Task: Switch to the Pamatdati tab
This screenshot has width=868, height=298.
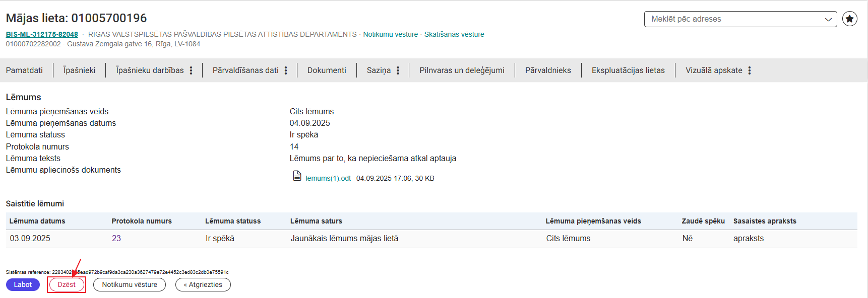Action: [x=24, y=70]
